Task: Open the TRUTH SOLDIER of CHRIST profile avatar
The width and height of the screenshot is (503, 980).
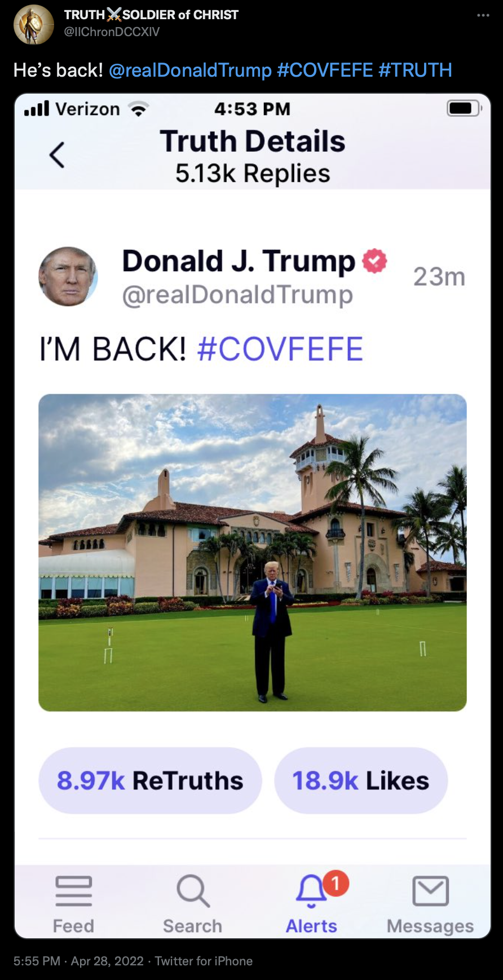Action: (x=34, y=24)
